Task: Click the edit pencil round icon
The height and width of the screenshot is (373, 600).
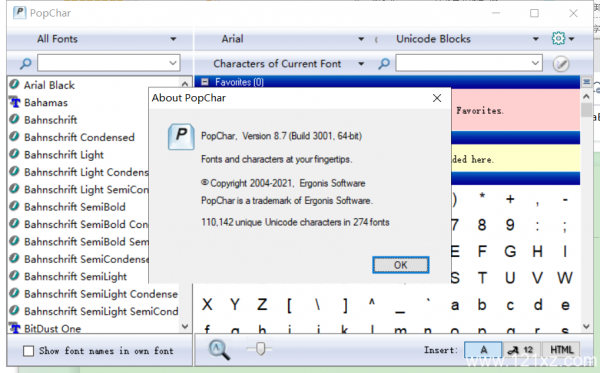Action: pyautogui.click(x=561, y=64)
